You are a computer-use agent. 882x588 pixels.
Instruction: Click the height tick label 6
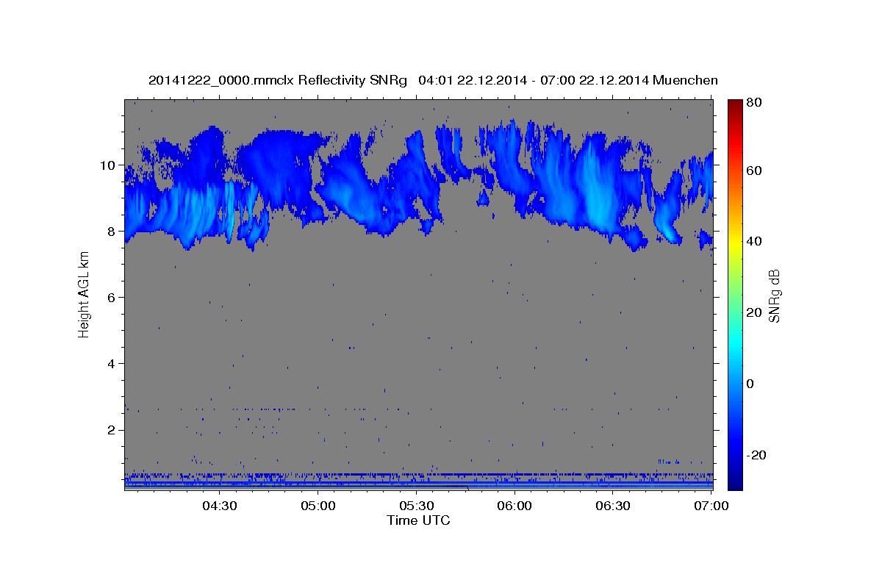pos(113,298)
